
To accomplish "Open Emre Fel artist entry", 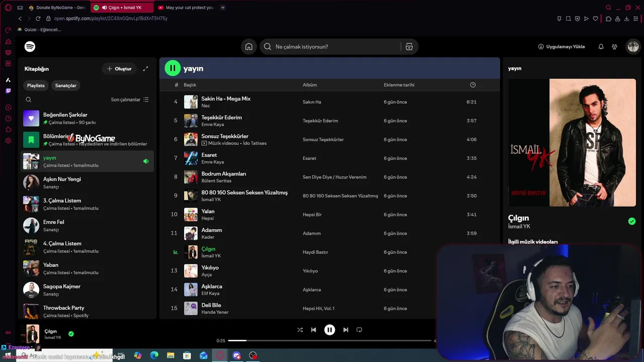I will pyautogui.click(x=88, y=226).
